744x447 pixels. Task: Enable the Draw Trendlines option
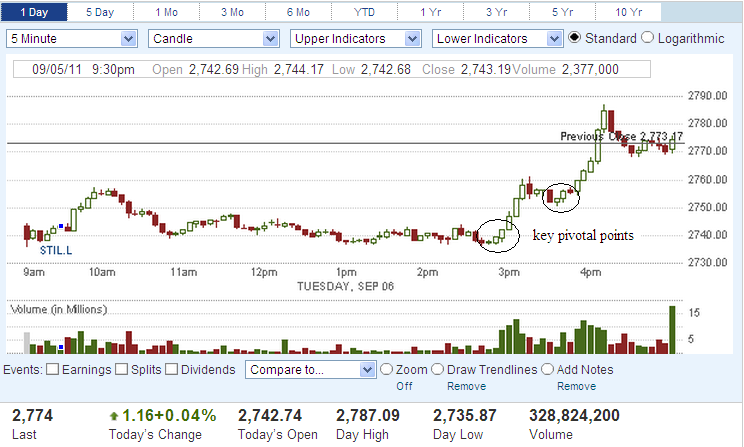(438, 369)
